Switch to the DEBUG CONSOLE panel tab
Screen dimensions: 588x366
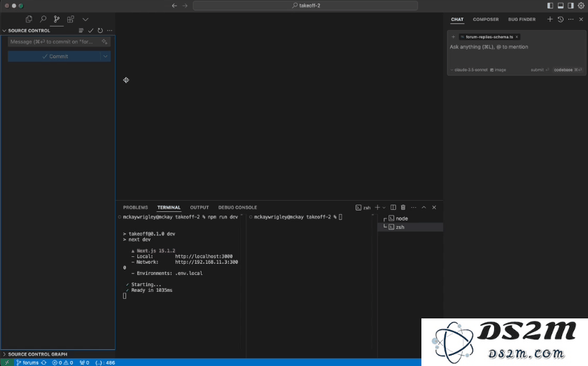(237, 207)
